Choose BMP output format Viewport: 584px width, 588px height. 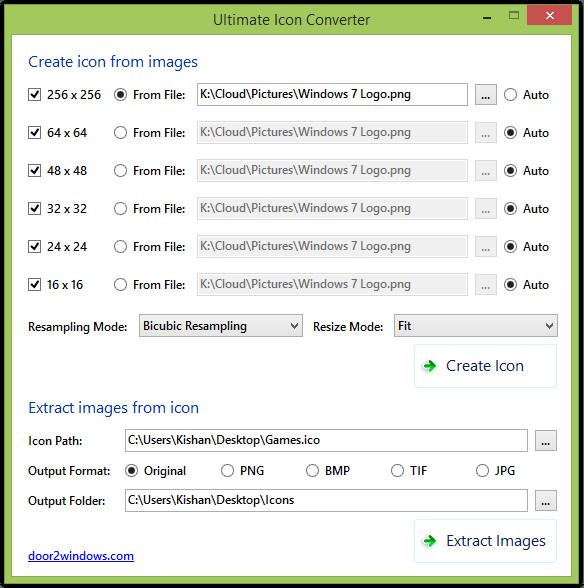(x=312, y=471)
